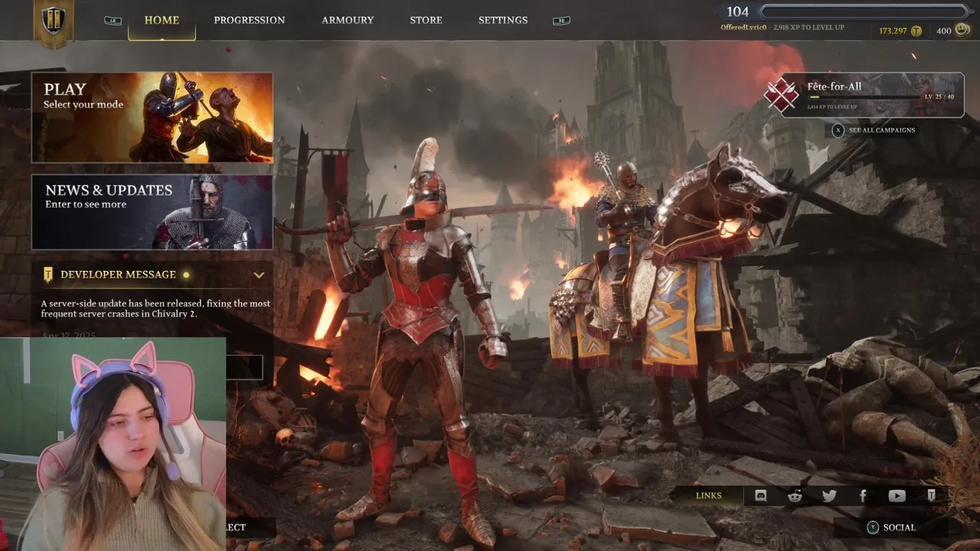Open the Reddit link icon

(x=795, y=496)
